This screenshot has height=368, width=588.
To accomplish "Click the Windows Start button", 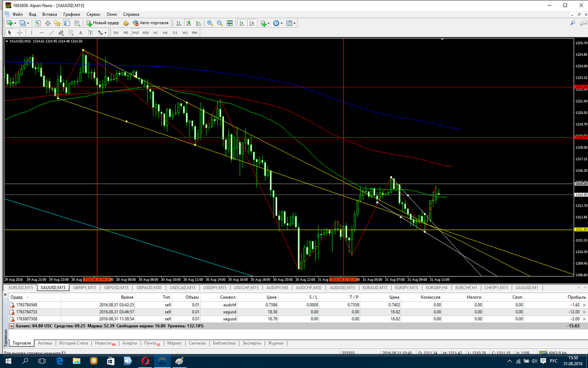I will [8, 361].
